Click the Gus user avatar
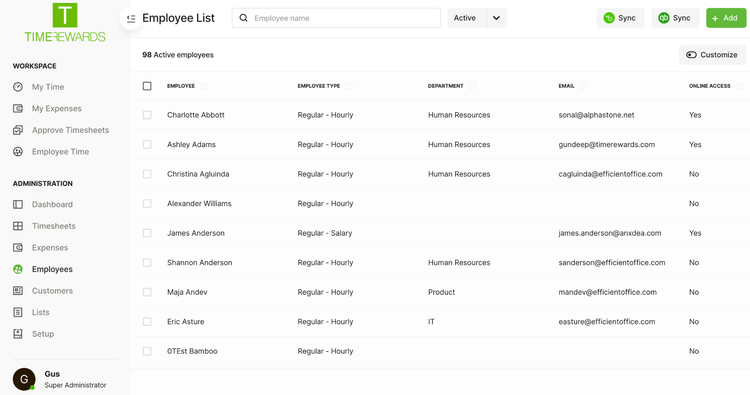 pos(24,379)
